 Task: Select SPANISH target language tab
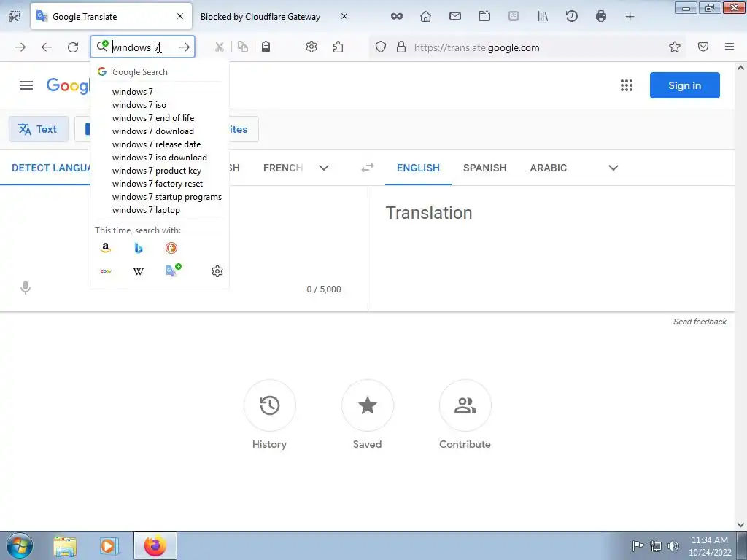[x=484, y=168]
